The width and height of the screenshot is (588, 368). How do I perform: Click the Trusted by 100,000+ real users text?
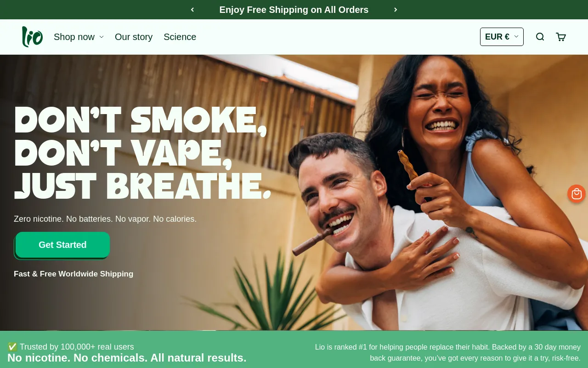[x=77, y=347]
